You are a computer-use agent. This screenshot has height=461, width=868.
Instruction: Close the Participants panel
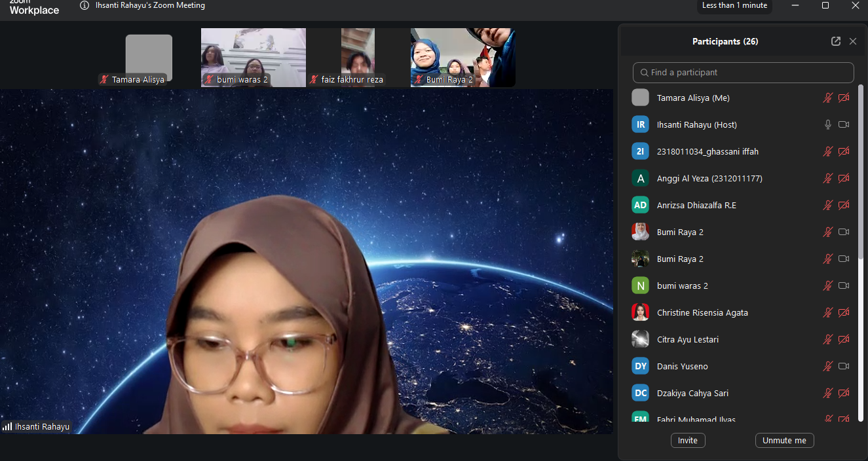(x=853, y=41)
